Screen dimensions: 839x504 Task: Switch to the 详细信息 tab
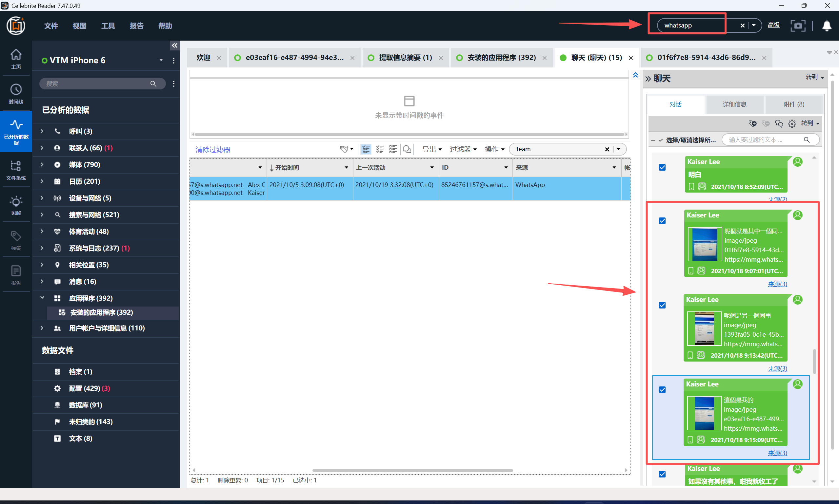(734, 104)
